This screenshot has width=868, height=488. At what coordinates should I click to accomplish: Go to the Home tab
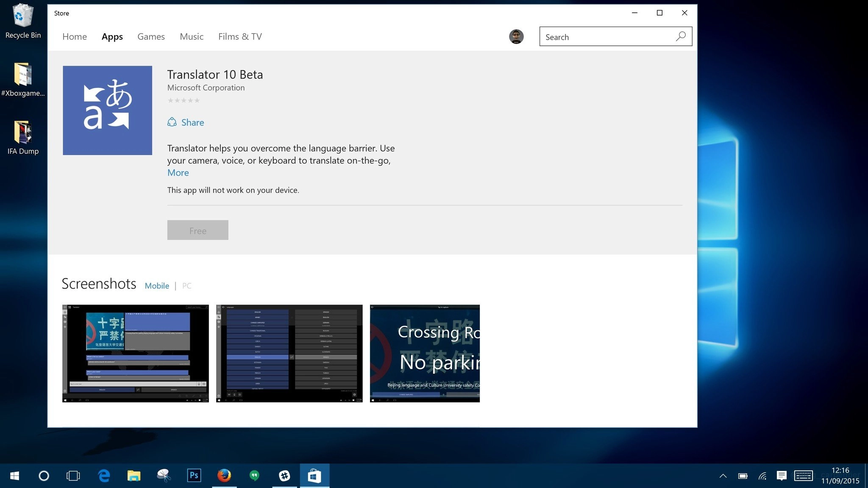(75, 37)
